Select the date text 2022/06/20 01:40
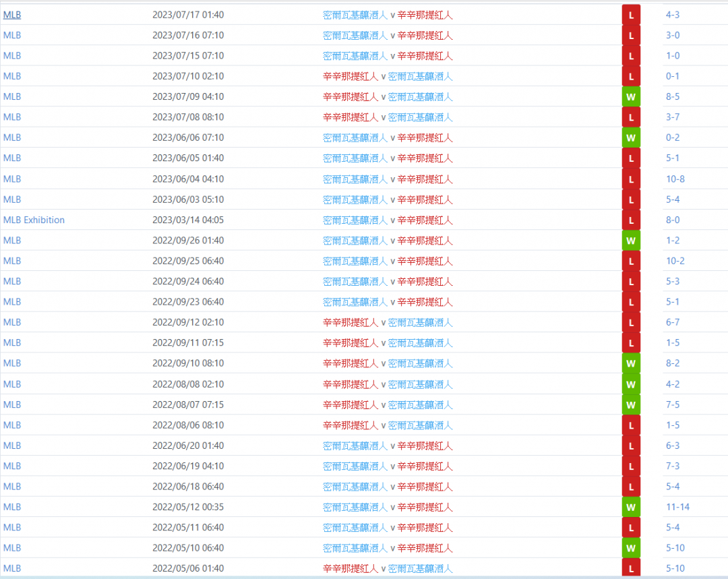This screenshot has height=579, width=728. 188,446
